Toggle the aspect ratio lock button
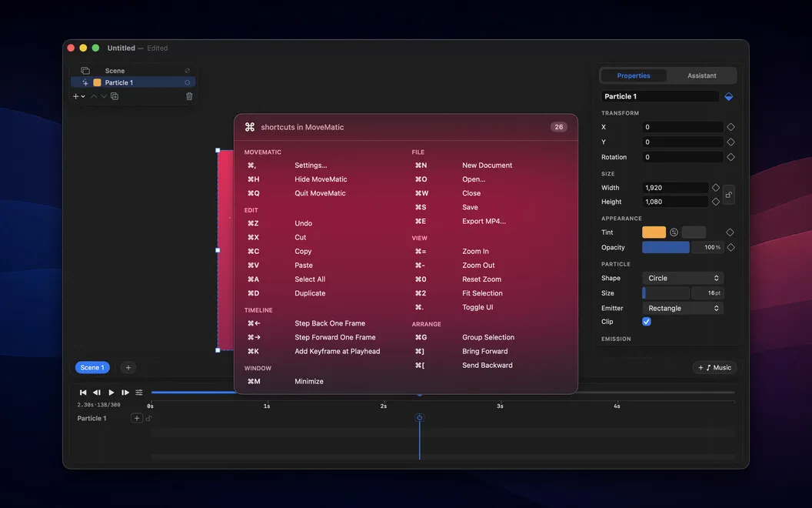Image resolution: width=812 pixels, height=508 pixels. pos(729,195)
